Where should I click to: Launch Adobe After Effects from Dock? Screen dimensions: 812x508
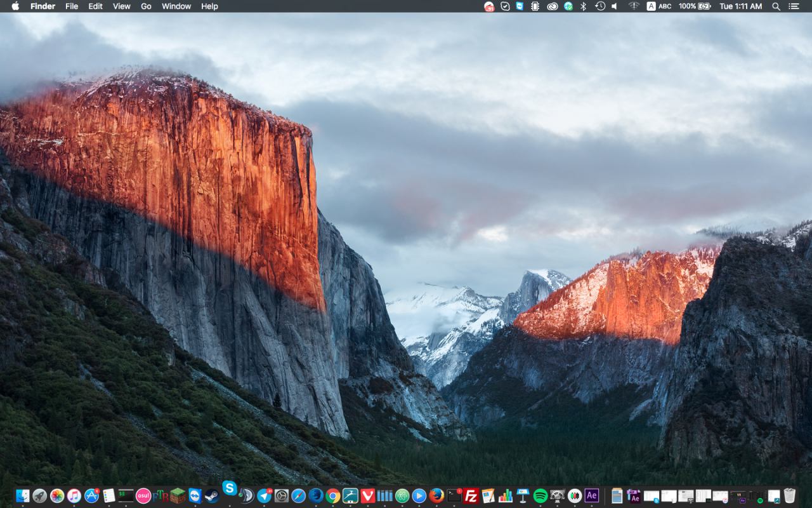[592, 496]
